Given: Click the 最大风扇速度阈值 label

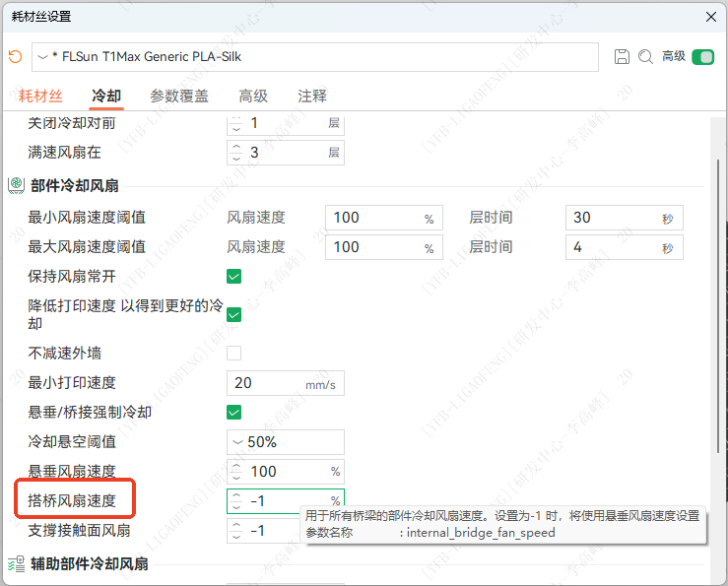Looking at the screenshot, I should 87,246.
